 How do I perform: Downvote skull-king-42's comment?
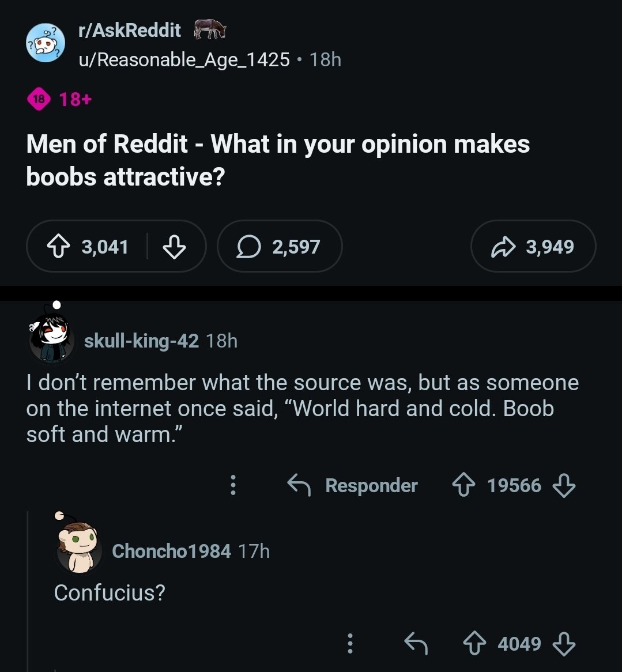[x=564, y=485]
